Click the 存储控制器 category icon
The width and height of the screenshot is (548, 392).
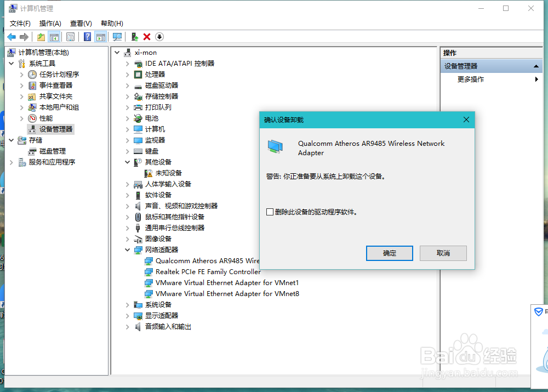click(138, 96)
